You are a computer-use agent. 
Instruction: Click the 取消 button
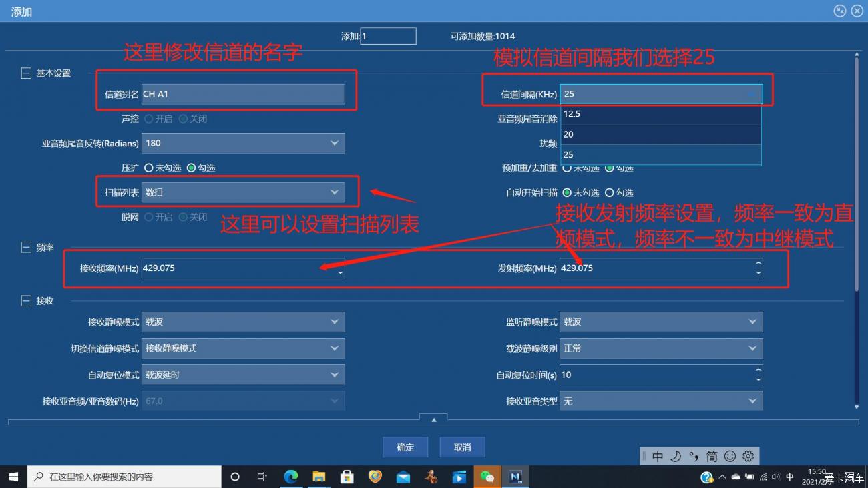coord(462,447)
